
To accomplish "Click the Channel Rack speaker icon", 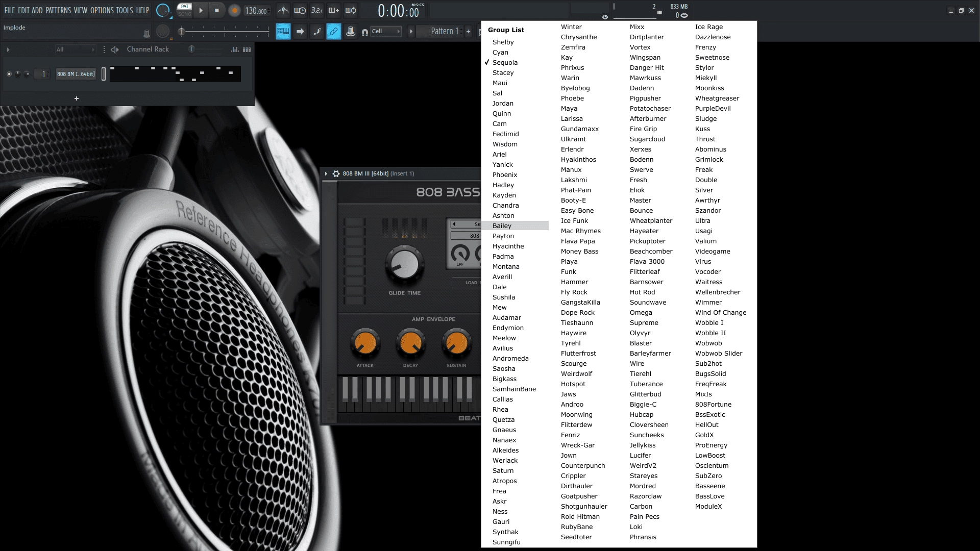I will coord(115,49).
